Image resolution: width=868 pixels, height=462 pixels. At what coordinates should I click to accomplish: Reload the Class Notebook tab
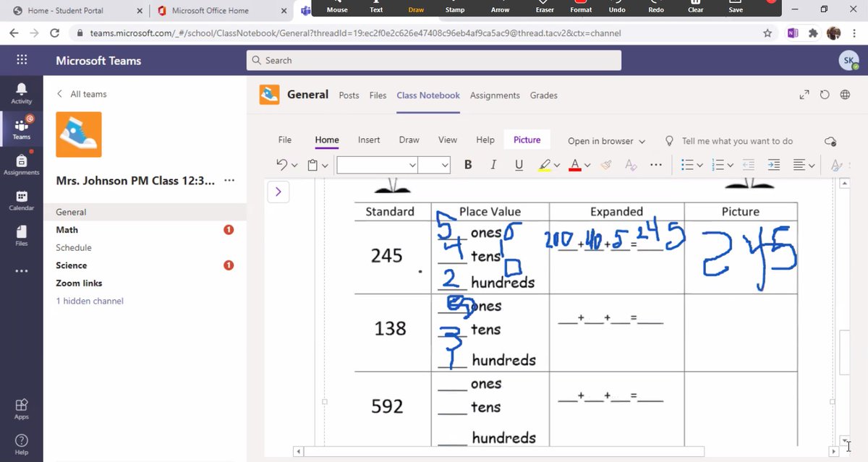825,95
